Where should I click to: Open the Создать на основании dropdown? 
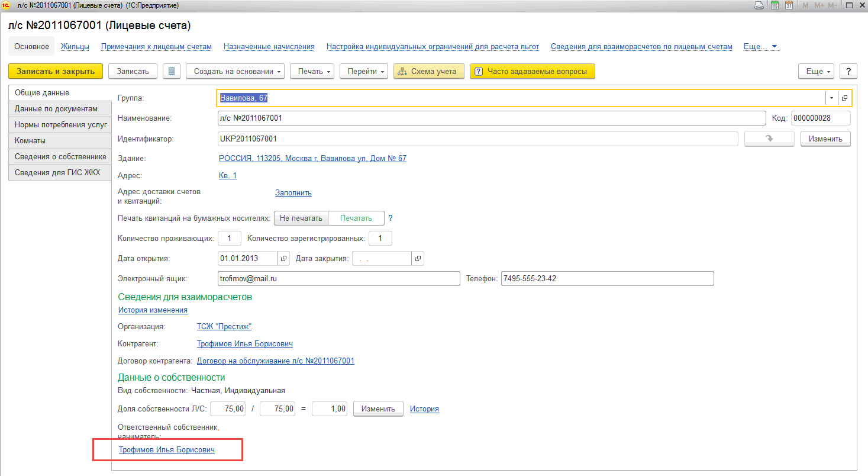click(x=235, y=71)
